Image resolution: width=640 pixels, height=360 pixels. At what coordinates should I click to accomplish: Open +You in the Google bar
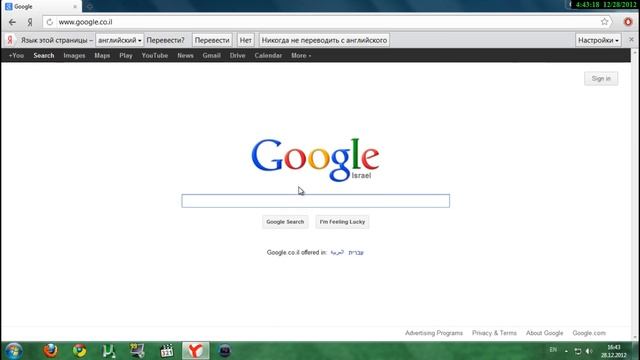point(16,56)
